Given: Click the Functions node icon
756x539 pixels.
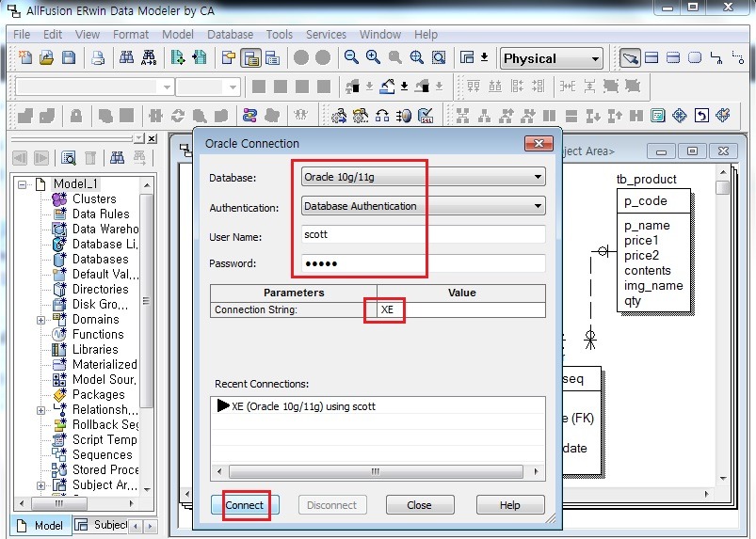Looking at the screenshot, I should 59,334.
